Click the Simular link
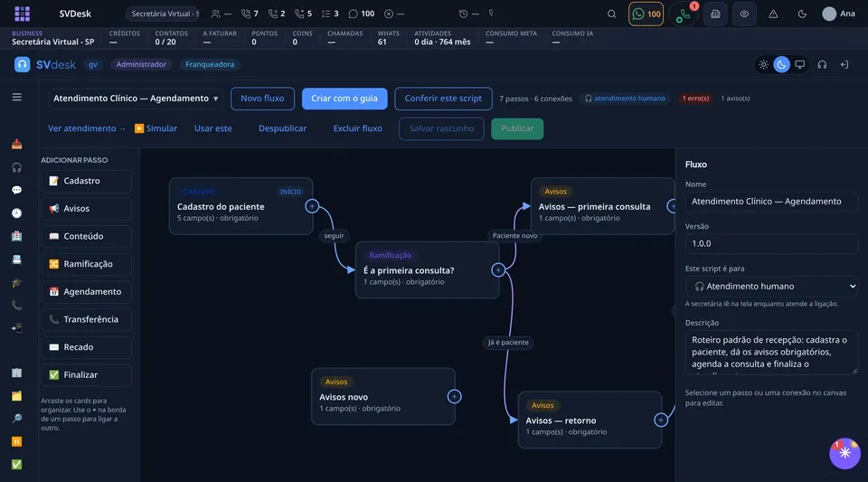 click(x=156, y=128)
